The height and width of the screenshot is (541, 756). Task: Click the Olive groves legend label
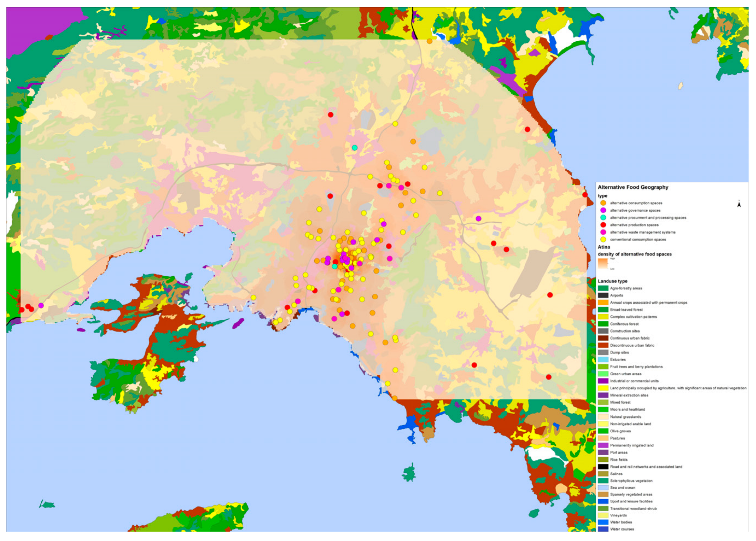coord(620,431)
